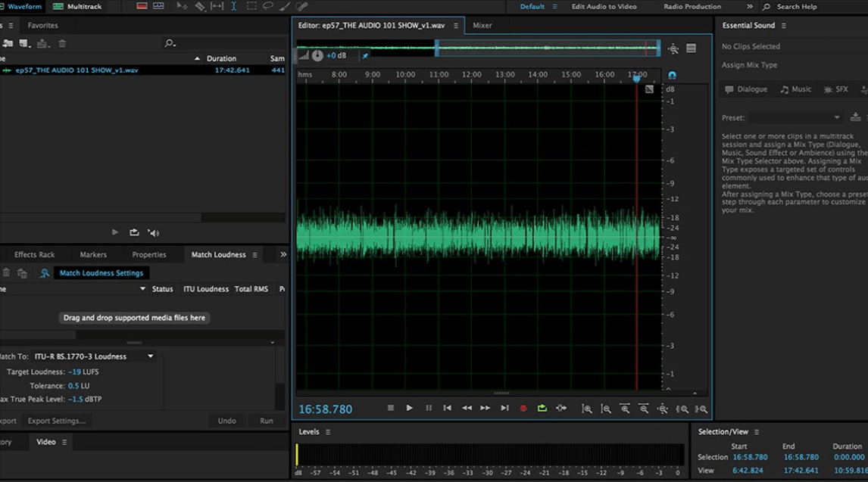Toggle Loop Playback in the transport
The height and width of the screenshot is (482, 868).
tap(542, 409)
